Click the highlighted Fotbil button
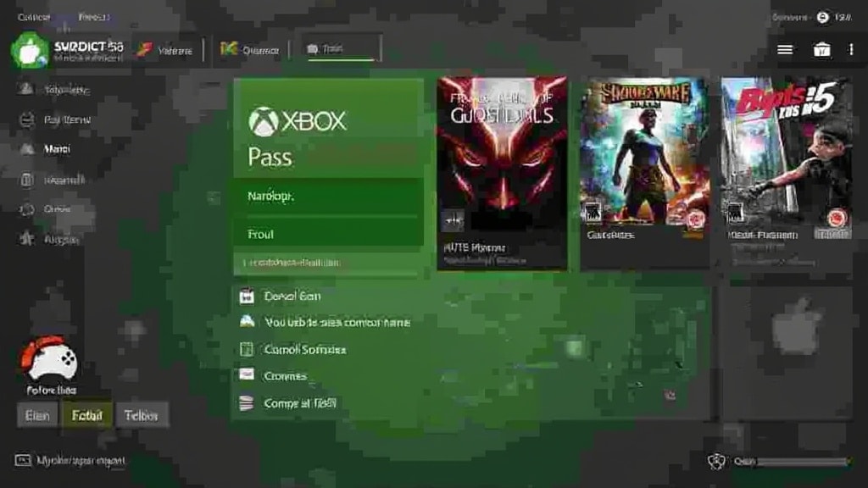This screenshot has height=488, width=868. coord(87,415)
